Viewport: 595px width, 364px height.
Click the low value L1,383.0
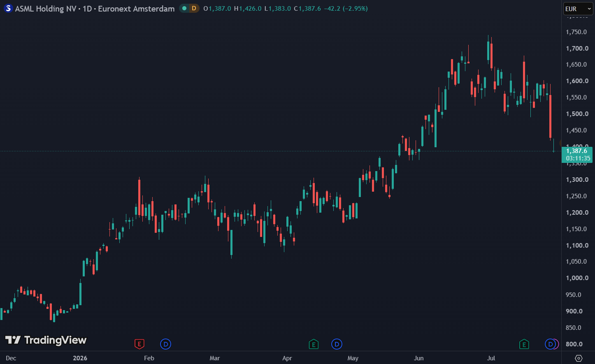pos(277,9)
